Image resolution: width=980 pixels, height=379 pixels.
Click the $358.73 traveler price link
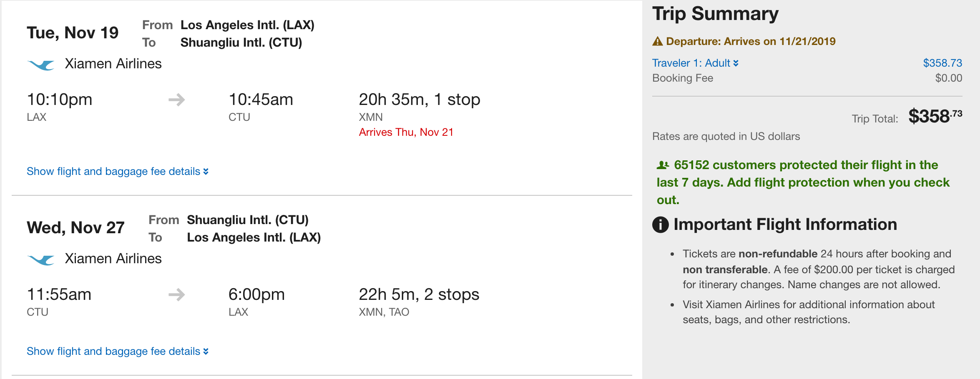942,63
